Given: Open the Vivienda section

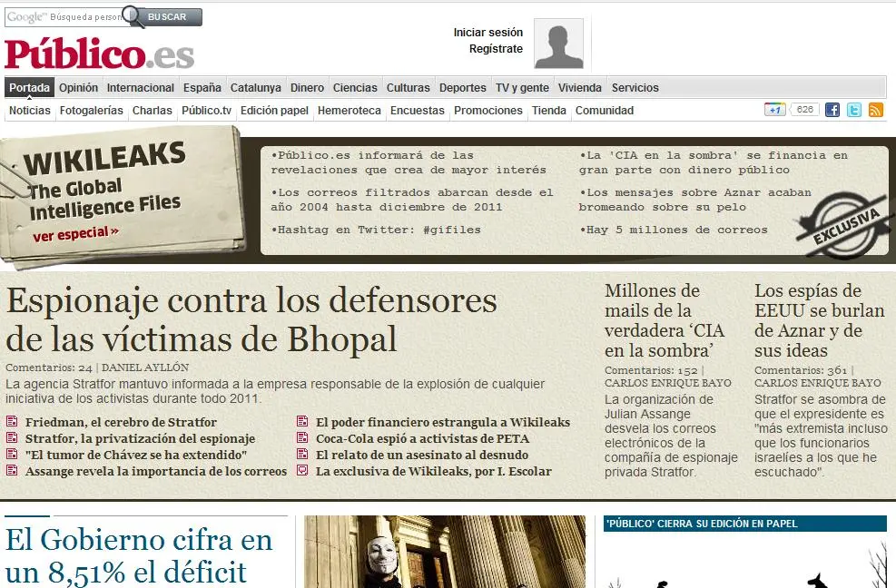Looking at the screenshot, I should pyautogui.click(x=580, y=87).
